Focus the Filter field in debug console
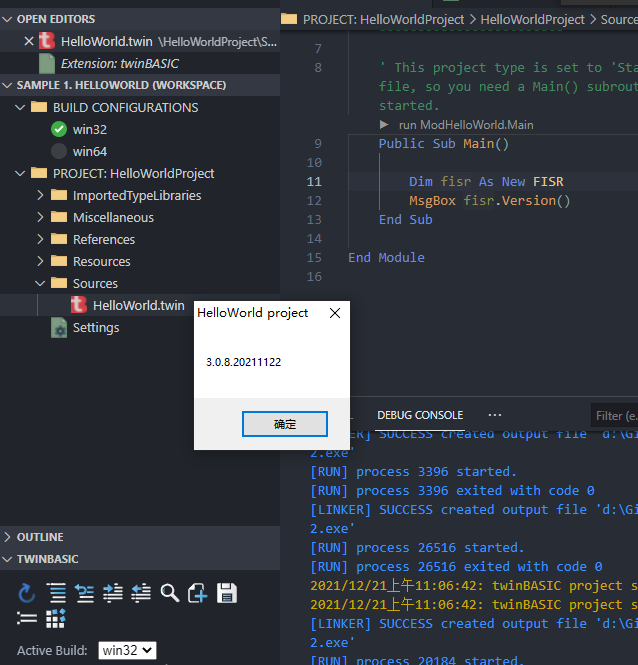Viewport: 638px width, 665px height. (615, 416)
